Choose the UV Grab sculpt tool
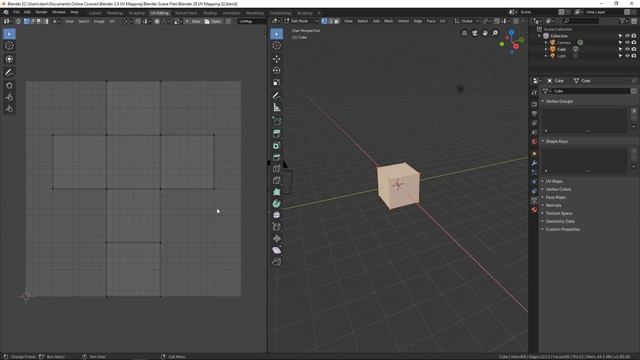This screenshot has width=640, height=360. (x=9, y=86)
